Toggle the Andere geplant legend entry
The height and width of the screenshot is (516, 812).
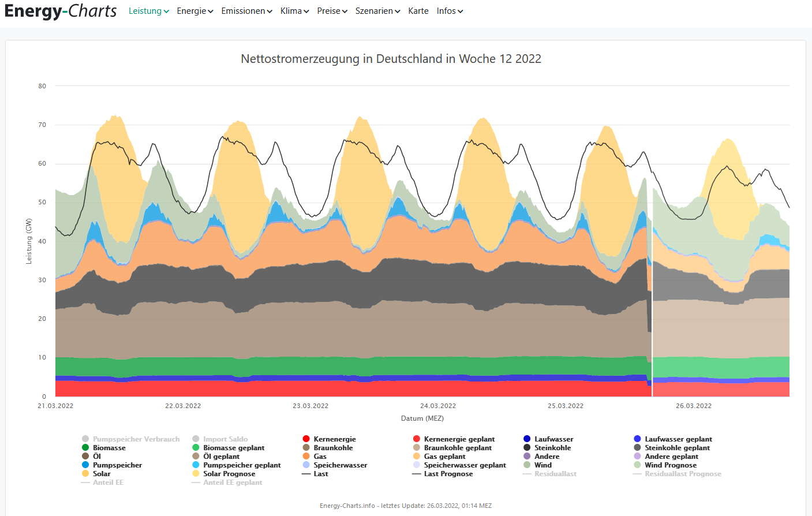[x=666, y=457]
